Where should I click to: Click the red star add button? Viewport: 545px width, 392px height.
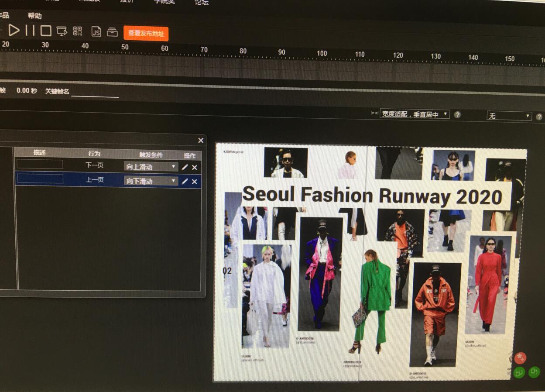(520, 358)
